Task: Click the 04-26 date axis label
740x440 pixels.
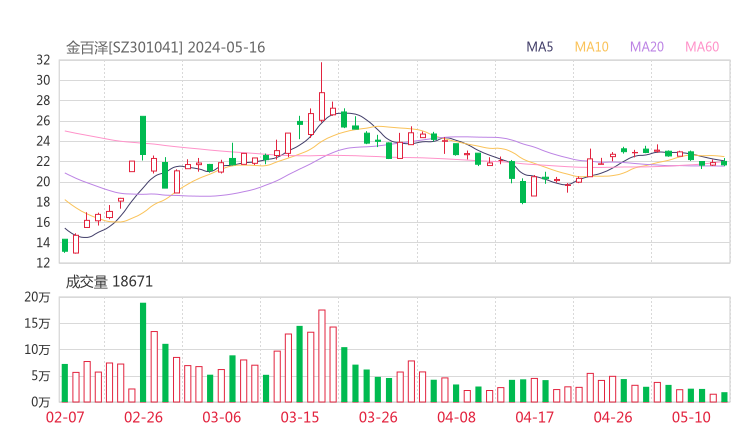Action: 613,417
